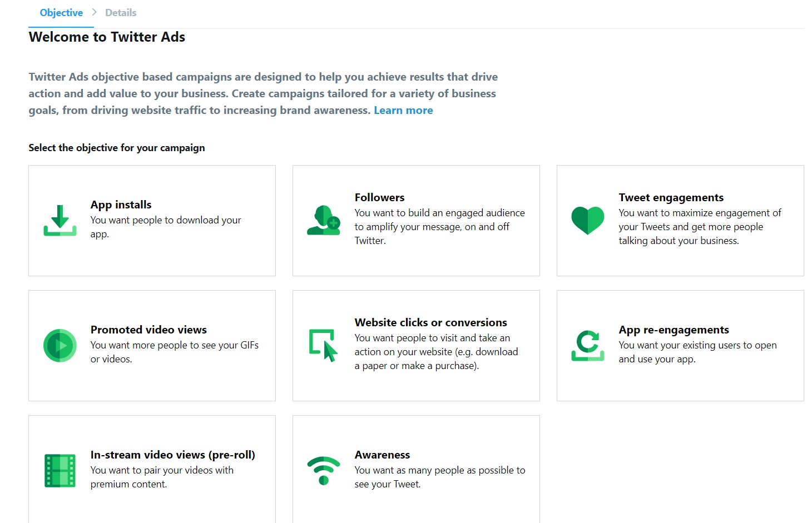Switch to the Details tab
The image size is (812, 523).
point(121,13)
